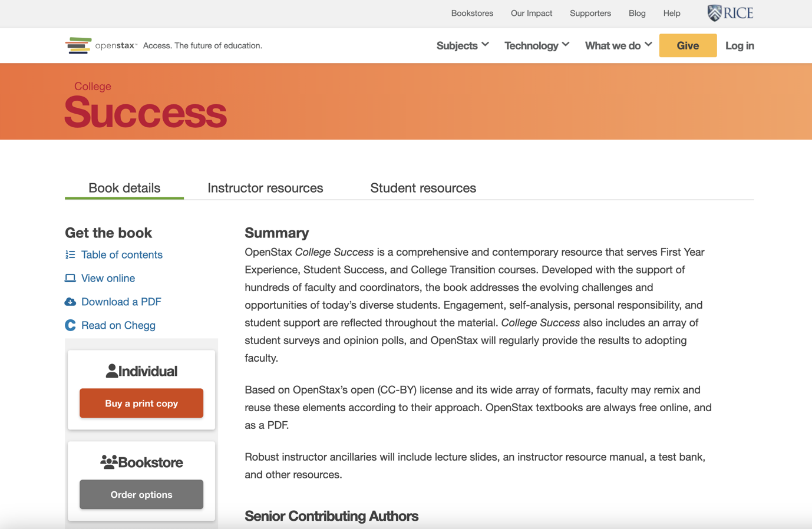Open the Table of contents link
This screenshot has height=529, width=812.
pyautogui.click(x=121, y=254)
